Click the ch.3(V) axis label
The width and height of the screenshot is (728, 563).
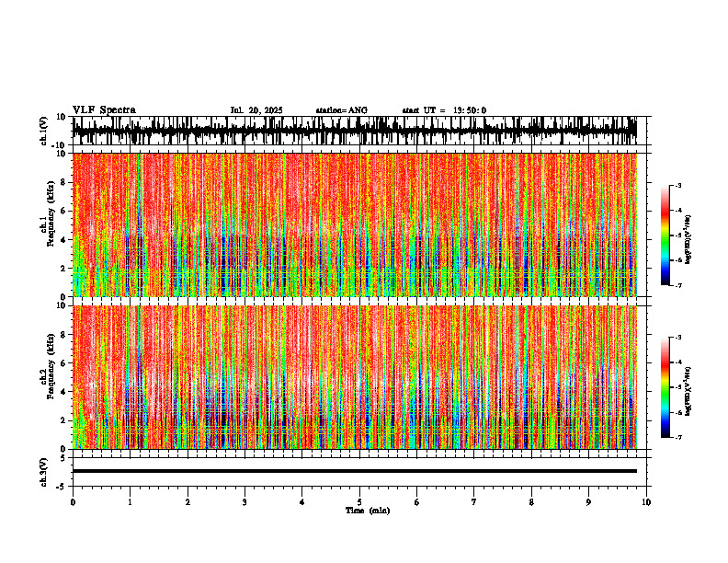click(45, 472)
